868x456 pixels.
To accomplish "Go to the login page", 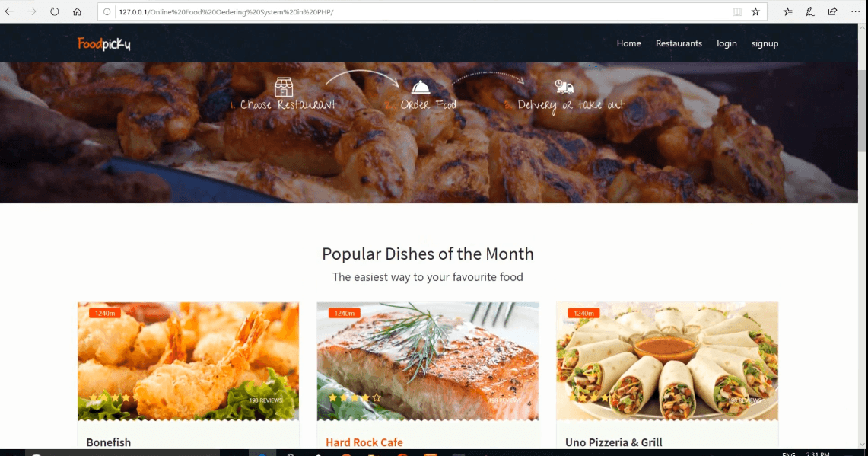I will tap(727, 43).
